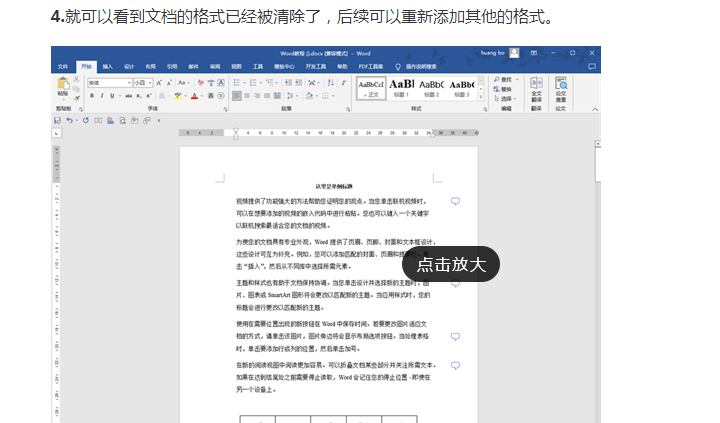Select the 正文 (Normal) style

(371, 88)
